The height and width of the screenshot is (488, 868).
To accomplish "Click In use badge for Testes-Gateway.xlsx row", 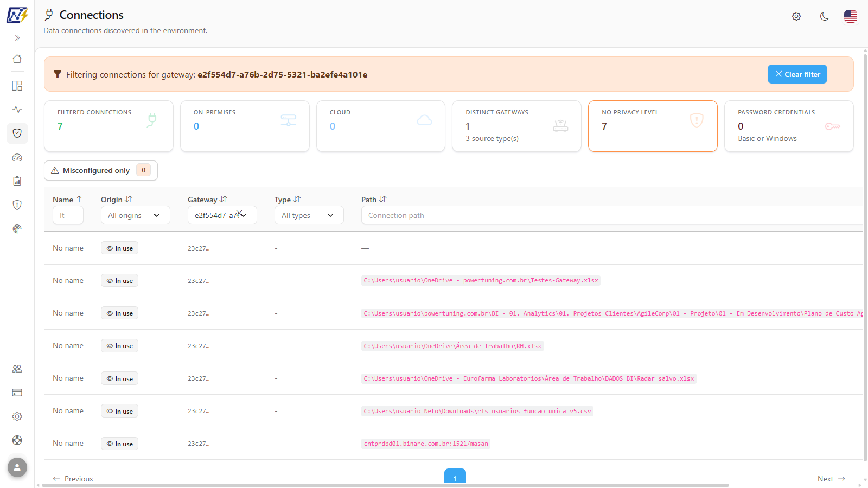I will (x=119, y=280).
